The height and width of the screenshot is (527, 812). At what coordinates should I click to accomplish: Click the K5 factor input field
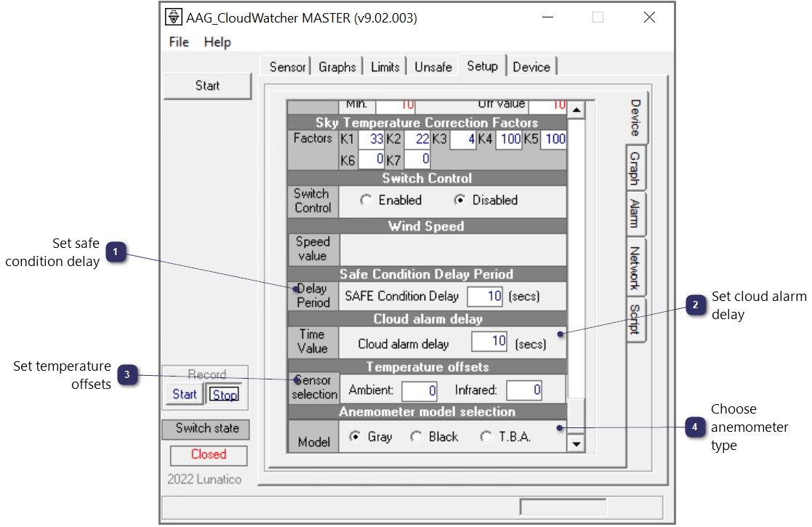point(554,139)
